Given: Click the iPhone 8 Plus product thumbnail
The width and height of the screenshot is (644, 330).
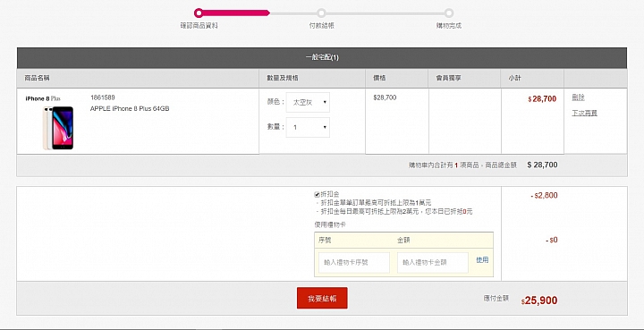Looking at the screenshot, I should [x=58, y=128].
